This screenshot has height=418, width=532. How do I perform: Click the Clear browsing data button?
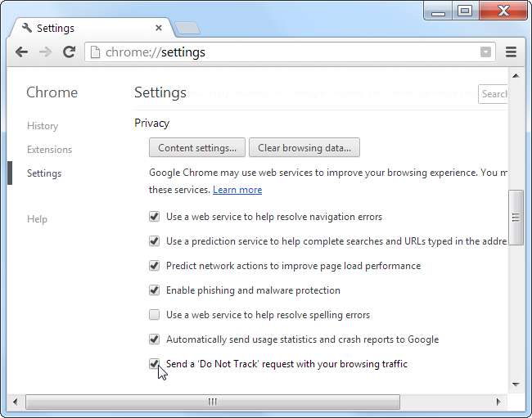[304, 147]
